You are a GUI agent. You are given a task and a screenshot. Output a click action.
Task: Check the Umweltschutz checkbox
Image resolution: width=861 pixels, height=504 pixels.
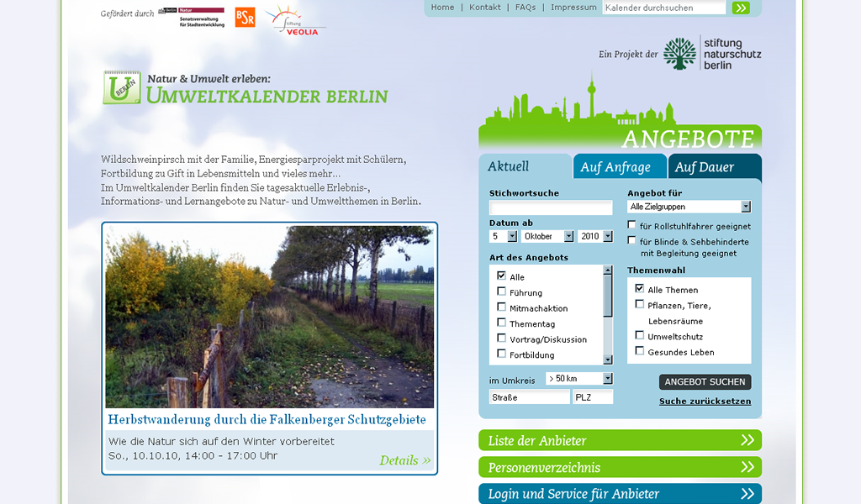point(640,335)
